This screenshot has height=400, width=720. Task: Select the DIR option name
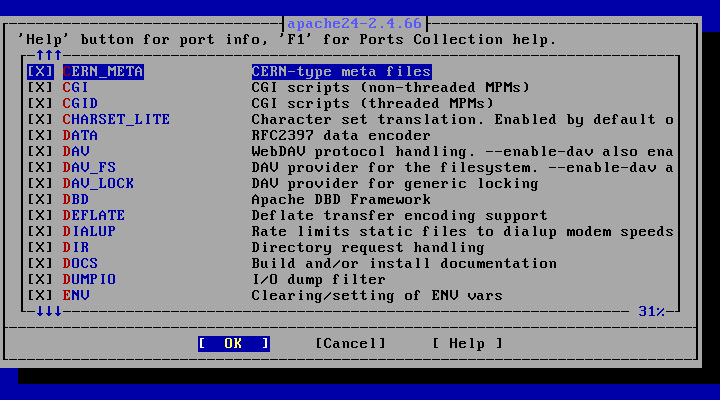[76, 248]
